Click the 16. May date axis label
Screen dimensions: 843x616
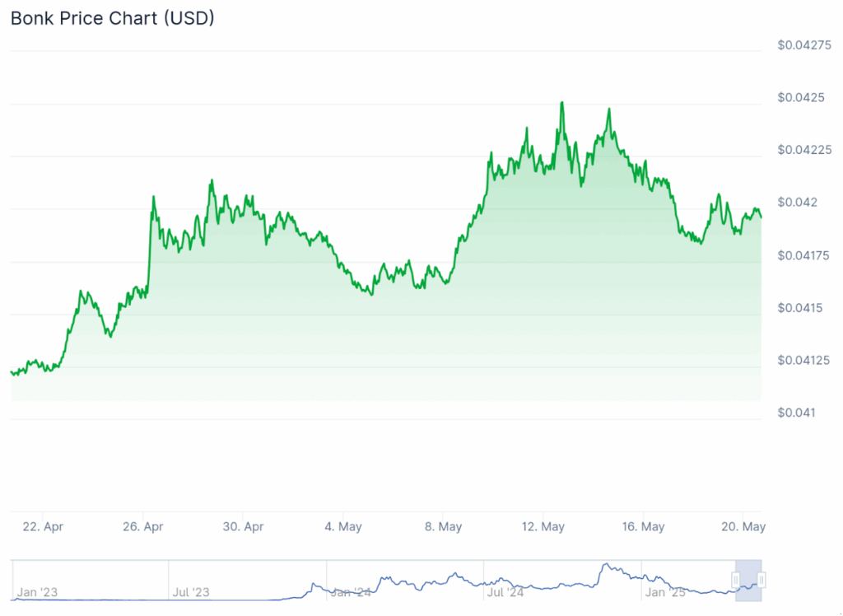pos(644,526)
